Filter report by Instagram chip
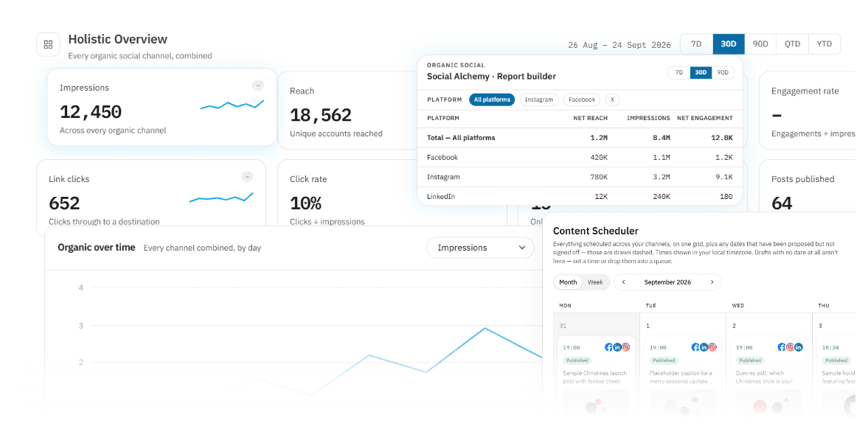 point(538,100)
